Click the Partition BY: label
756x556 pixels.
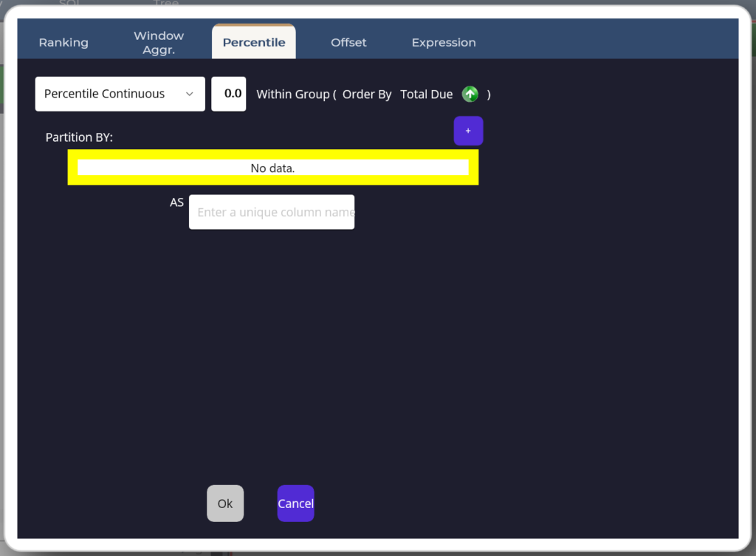pyautogui.click(x=79, y=137)
